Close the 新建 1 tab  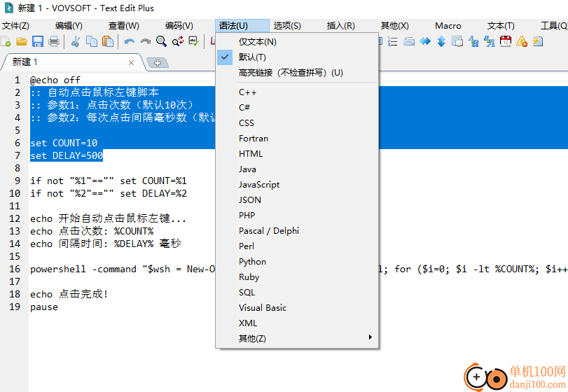(x=131, y=62)
